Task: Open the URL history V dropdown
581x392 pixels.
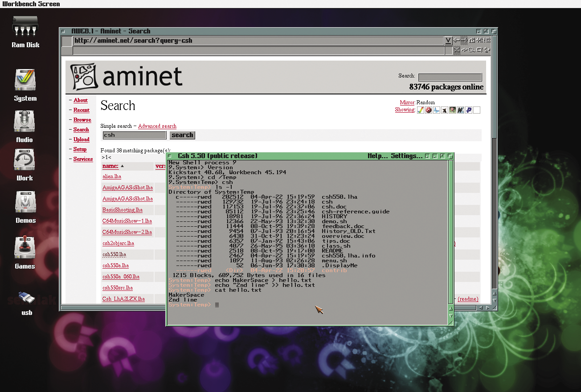Action: coord(448,41)
